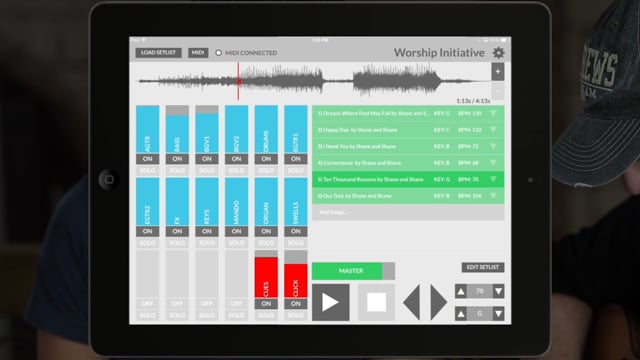Screen dimensions: 640x360
Task: Seek to second loud section of waveform
Action: 396,80
